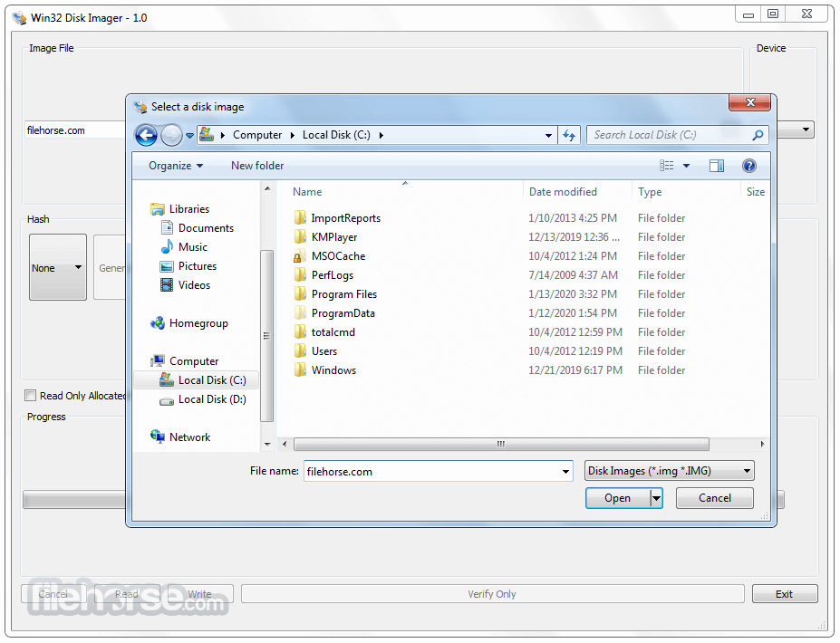The width and height of the screenshot is (840, 643).
Task: Toggle the preview pane icon
Action: [716, 166]
